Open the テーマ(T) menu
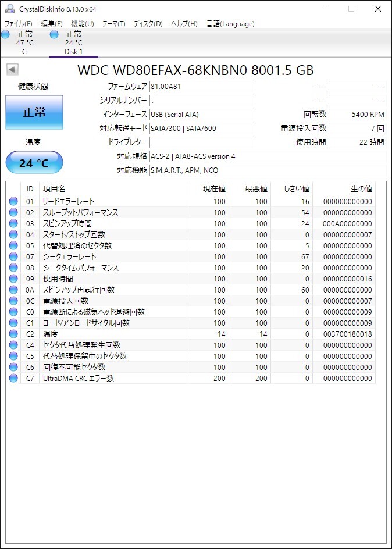Image resolution: width=392 pixels, height=549 pixels. pos(113,24)
